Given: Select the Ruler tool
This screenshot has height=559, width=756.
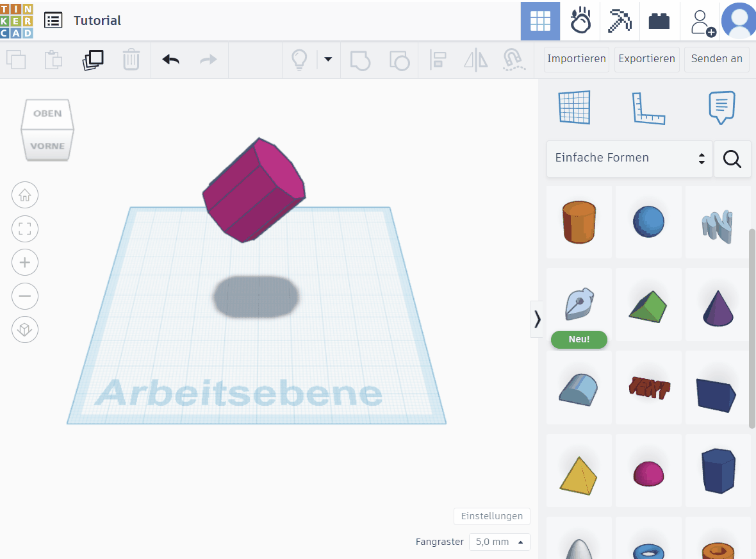Looking at the screenshot, I should click(x=648, y=108).
